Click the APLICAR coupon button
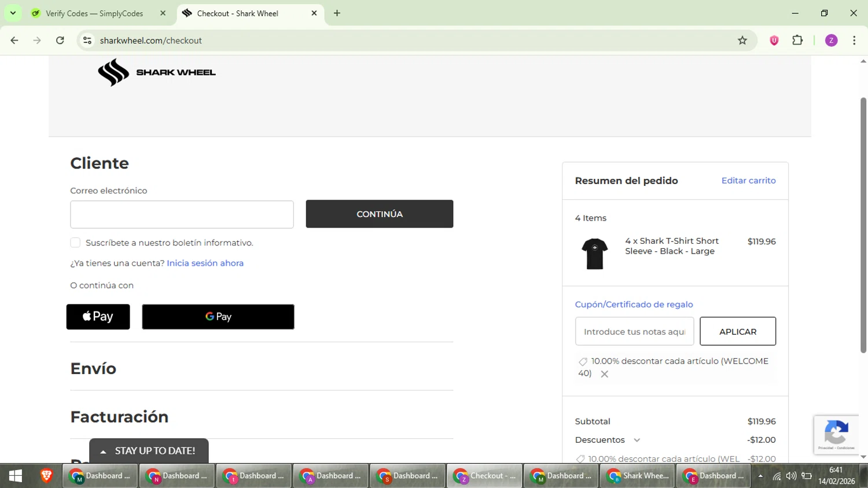Viewport: 868px width, 488px height. coord(738,332)
